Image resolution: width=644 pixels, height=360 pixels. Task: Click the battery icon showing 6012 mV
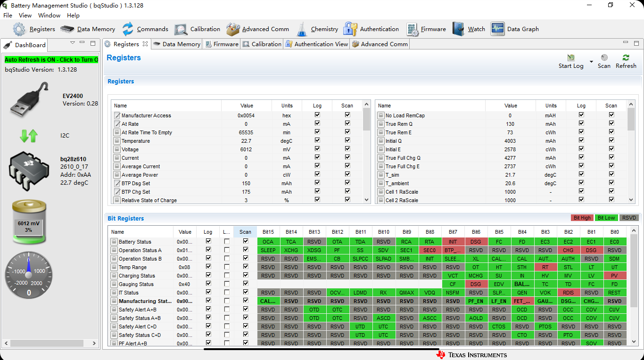[x=29, y=221]
